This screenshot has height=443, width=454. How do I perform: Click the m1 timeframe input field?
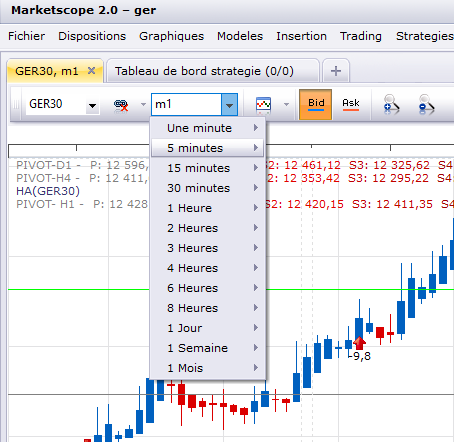(187, 104)
